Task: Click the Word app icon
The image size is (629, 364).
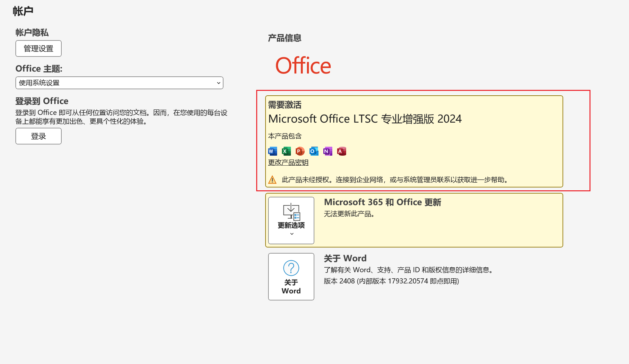Action: [x=272, y=151]
